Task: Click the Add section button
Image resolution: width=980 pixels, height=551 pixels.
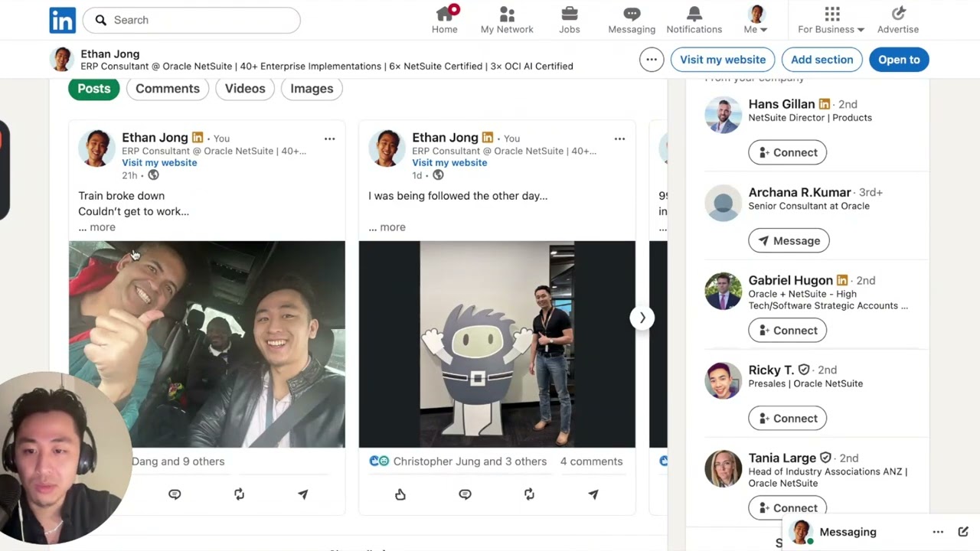Action: [x=822, y=60]
